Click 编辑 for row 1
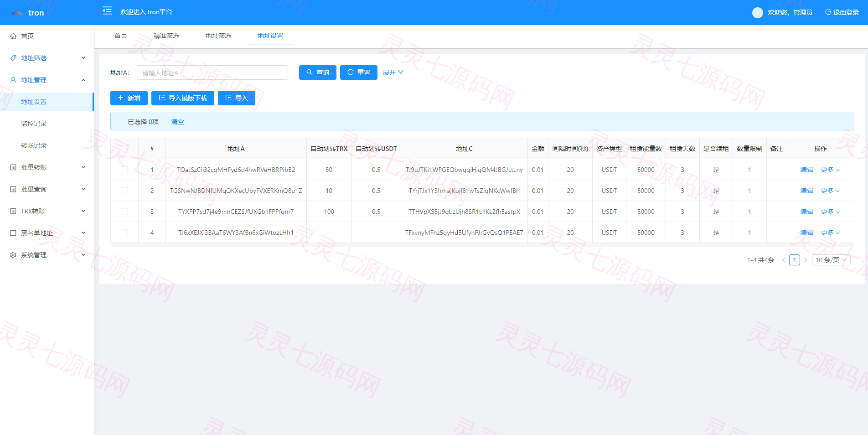Image resolution: width=868 pixels, height=435 pixels. click(x=807, y=170)
